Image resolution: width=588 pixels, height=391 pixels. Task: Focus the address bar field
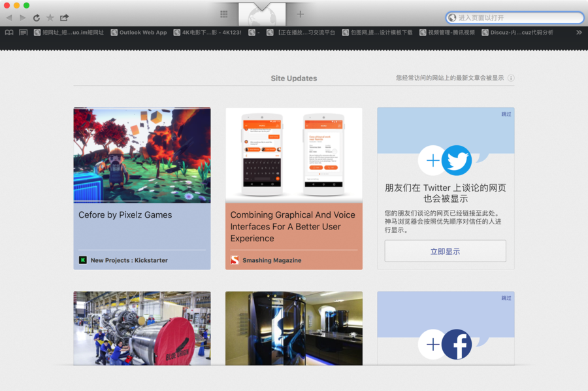[x=515, y=18]
